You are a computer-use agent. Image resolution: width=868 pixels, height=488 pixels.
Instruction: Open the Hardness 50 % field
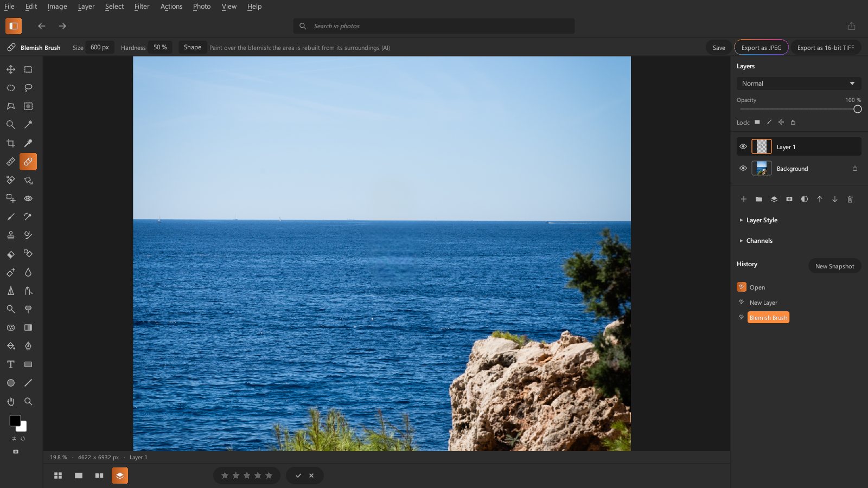[160, 47]
